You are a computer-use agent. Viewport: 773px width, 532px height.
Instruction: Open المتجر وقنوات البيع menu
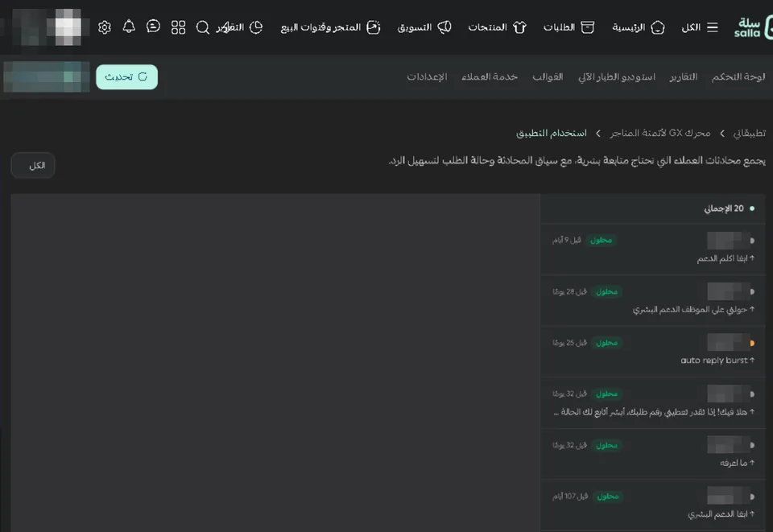(330, 27)
